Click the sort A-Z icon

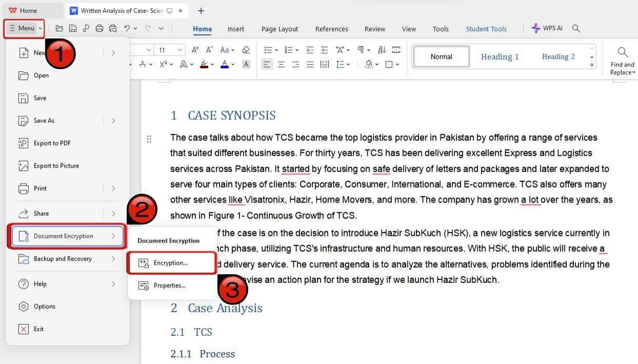pos(382,50)
